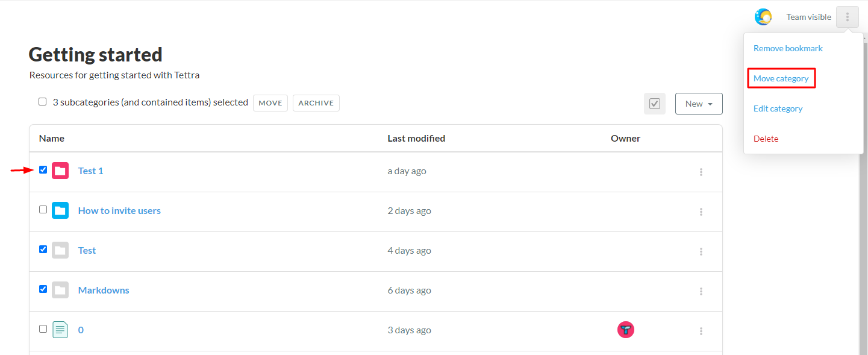Viewport: 868px width, 355px height.
Task: Click the document icon for page 0
Action: [60, 330]
